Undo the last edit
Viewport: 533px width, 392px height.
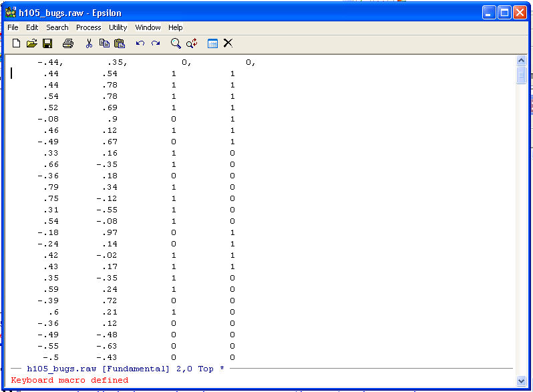pos(140,43)
